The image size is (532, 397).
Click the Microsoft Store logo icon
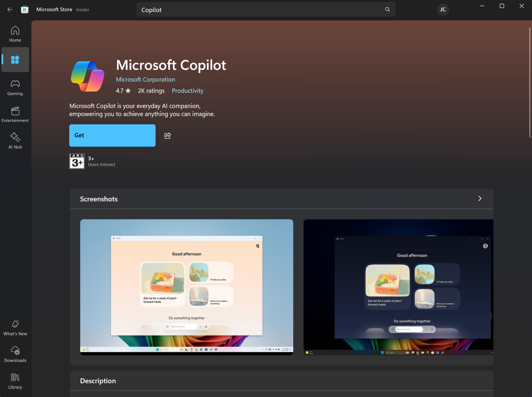click(x=25, y=10)
